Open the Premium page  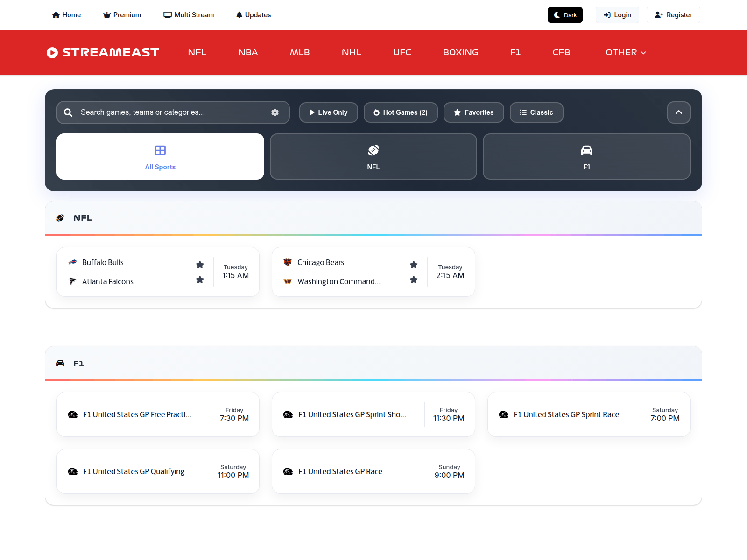[122, 15]
